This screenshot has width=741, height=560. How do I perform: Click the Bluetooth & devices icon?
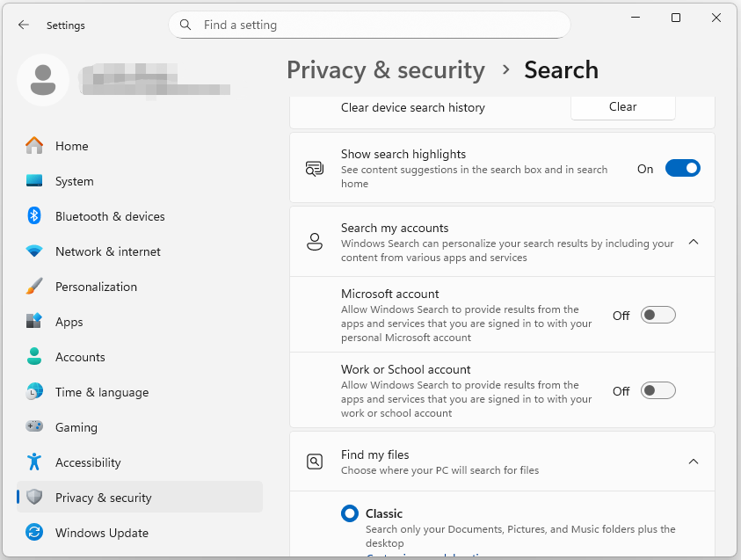coord(34,216)
